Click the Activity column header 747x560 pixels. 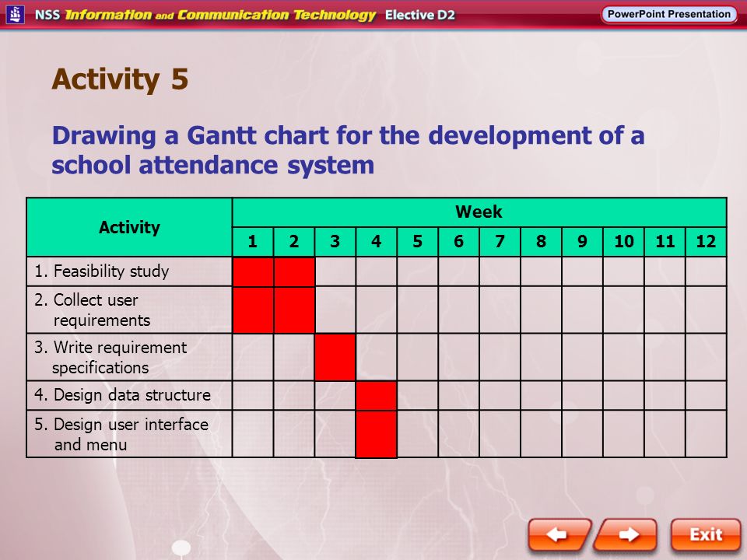coord(130,227)
